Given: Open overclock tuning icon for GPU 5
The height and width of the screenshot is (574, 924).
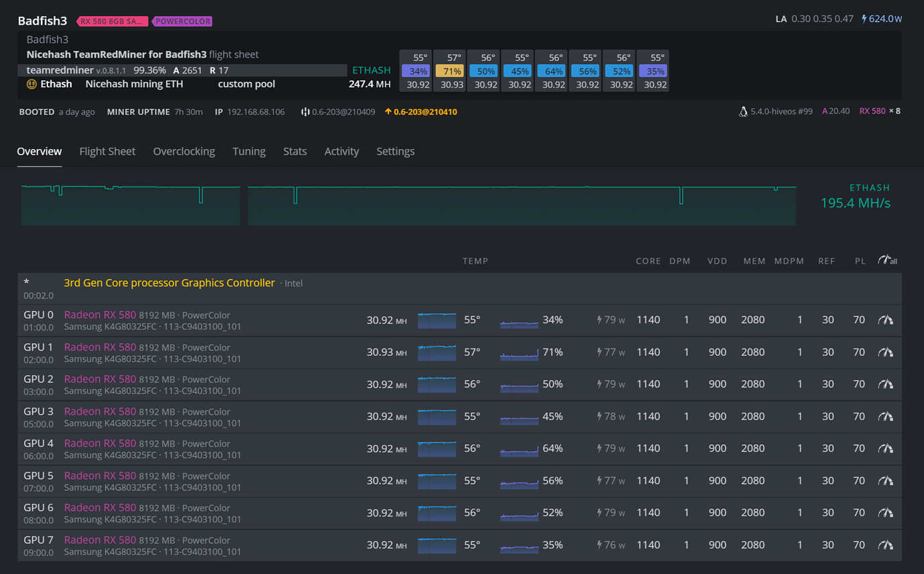Looking at the screenshot, I should pos(885,480).
